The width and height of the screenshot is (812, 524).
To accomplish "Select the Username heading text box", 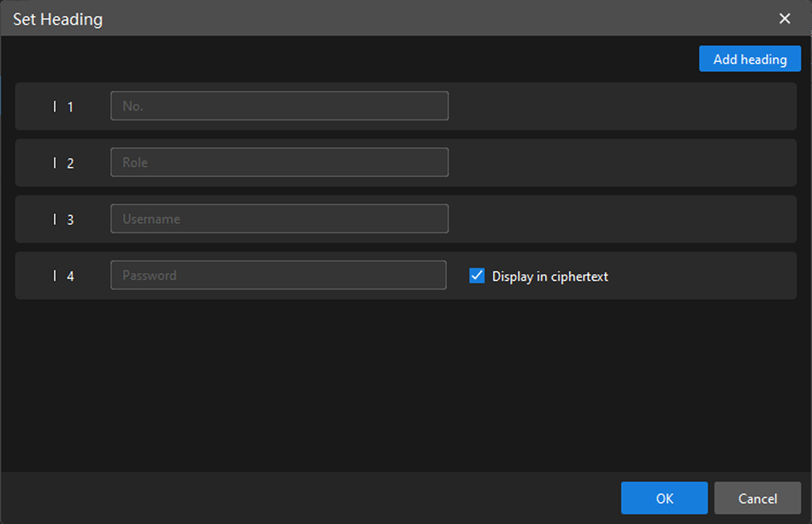I will click(279, 219).
